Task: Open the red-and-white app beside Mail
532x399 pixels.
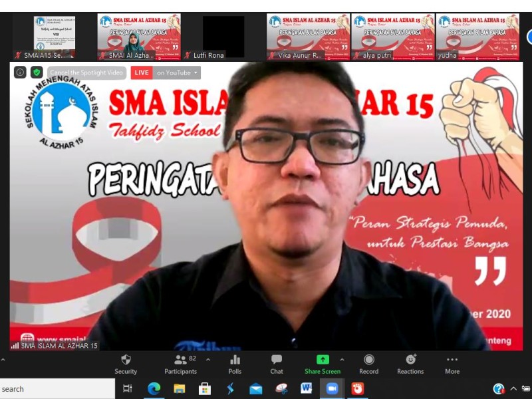Action: (281, 389)
